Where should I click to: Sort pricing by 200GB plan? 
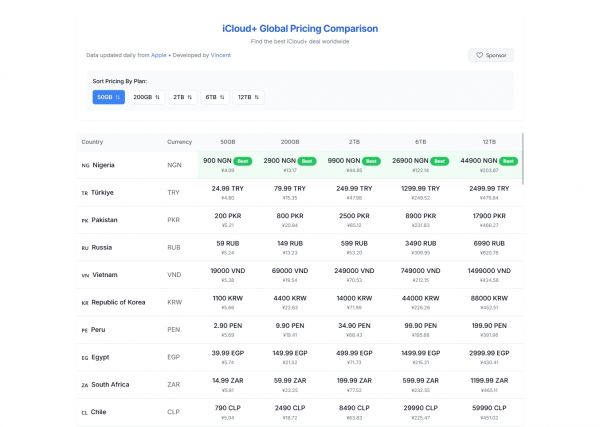click(x=146, y=97)
